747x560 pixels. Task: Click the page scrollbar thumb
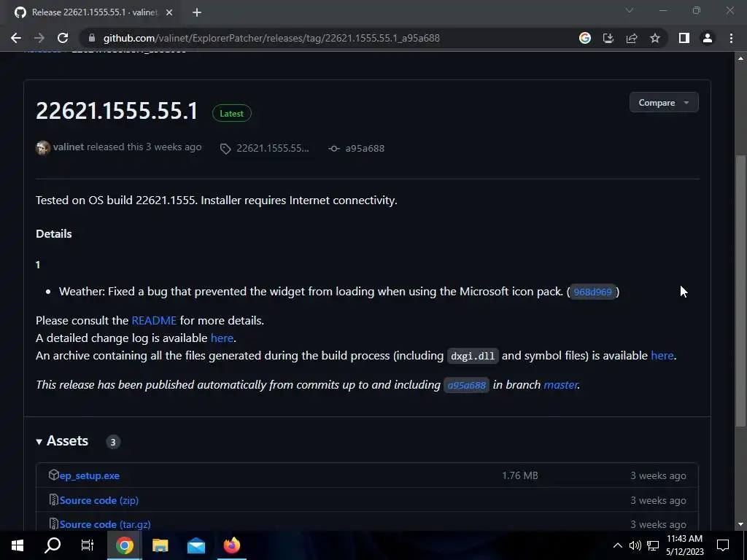click(740, 290)
